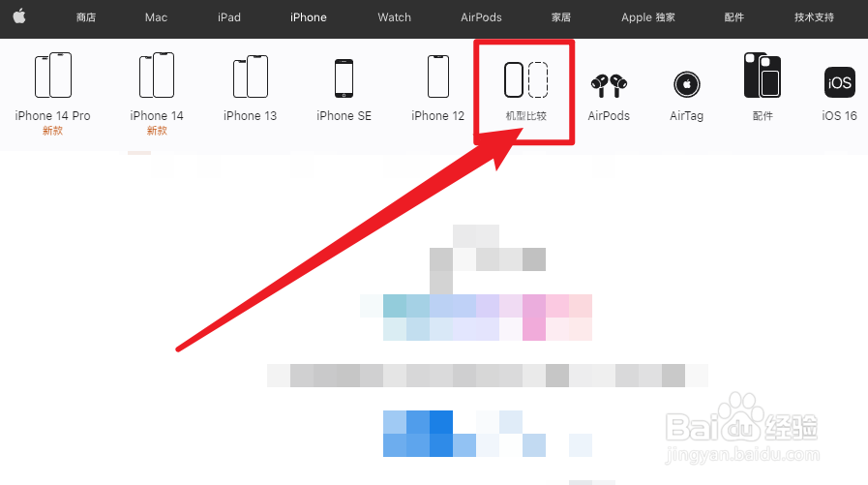This screenshot has height=485, width=868.
Task: Open the Apple 独家 menu item
Action: coord(648,17)
